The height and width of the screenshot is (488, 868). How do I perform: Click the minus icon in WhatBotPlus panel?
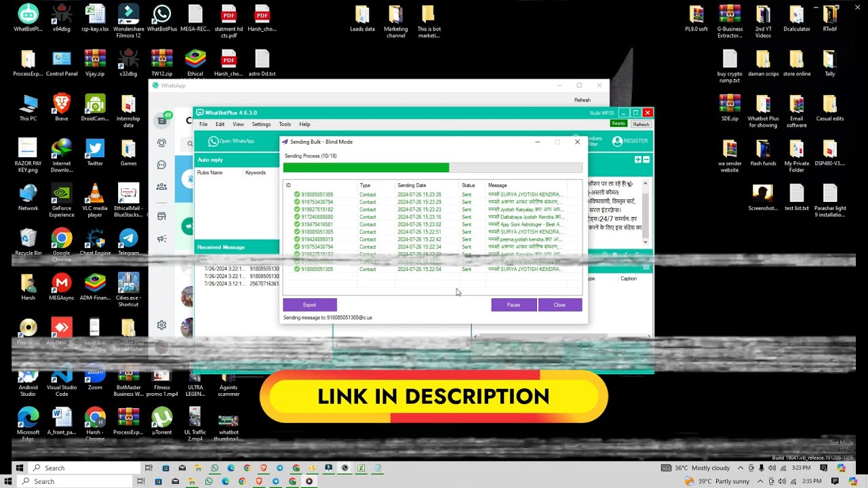646,159
